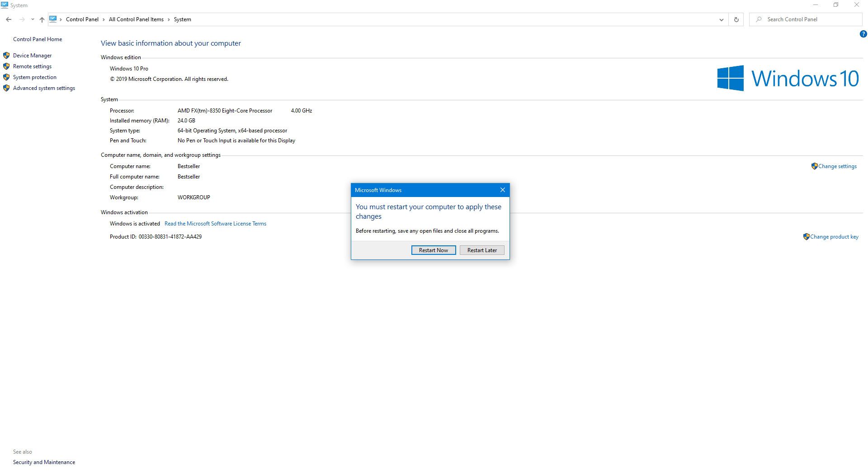Refresh the System page

pyautogui.click(x=736, y=19)
